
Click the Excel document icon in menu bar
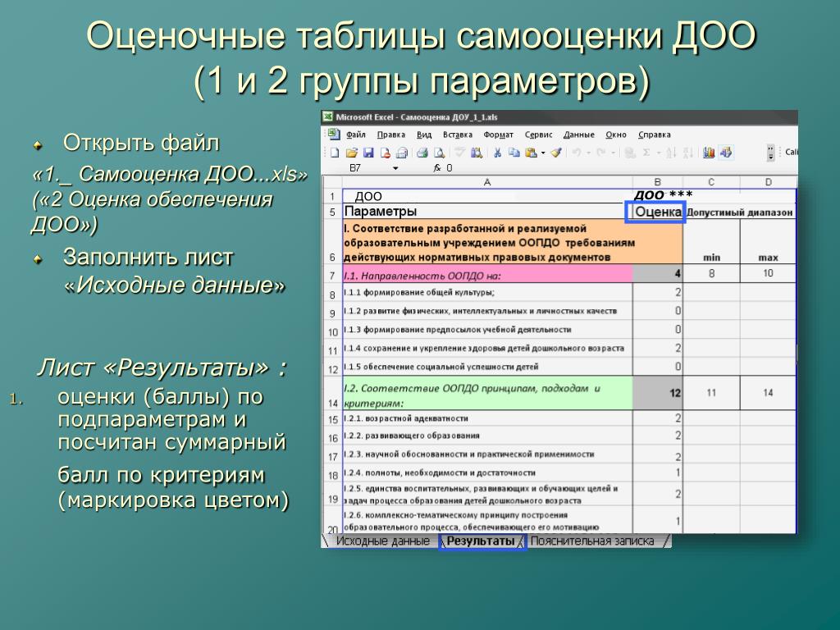click(334, 134)
